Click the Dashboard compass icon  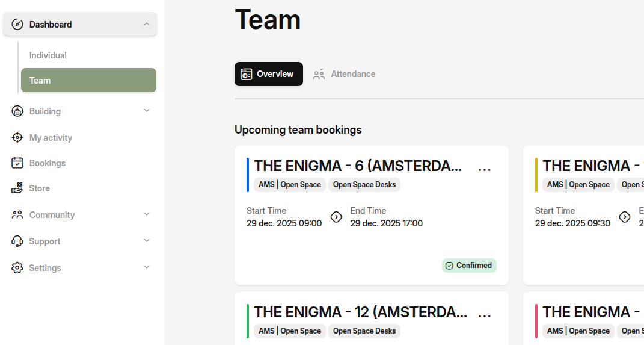(17, 25)
